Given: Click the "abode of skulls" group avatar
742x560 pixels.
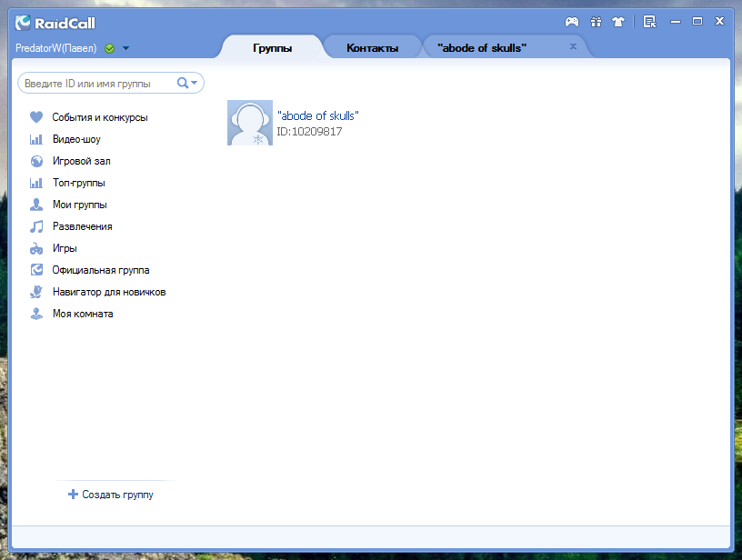Looking at the screenshot, I should (x=250, y=123).
